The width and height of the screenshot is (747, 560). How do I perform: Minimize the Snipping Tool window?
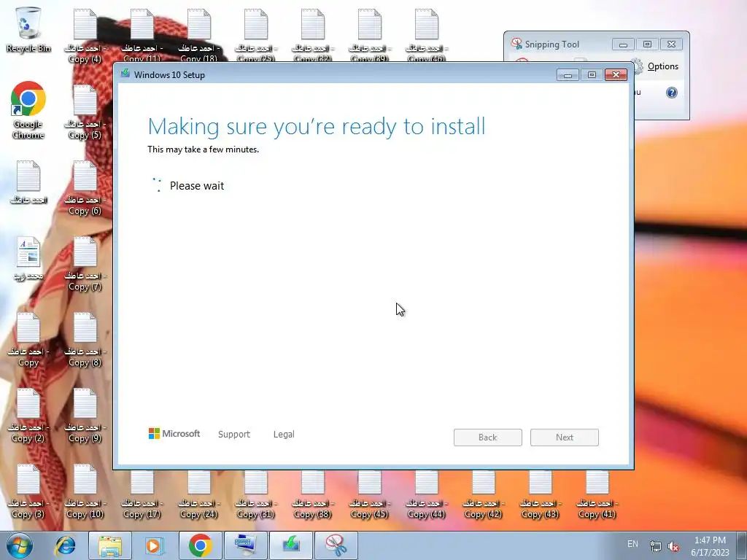click(623, 44)
